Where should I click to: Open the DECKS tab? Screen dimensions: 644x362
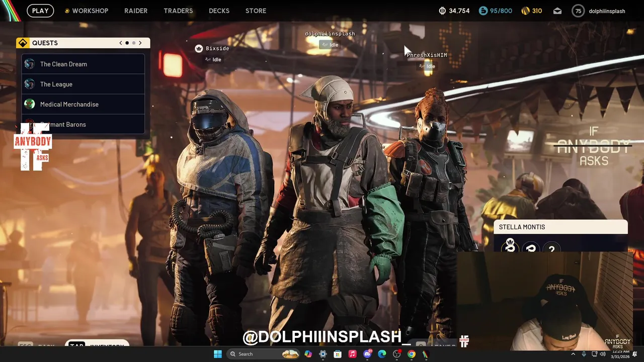tap(219, 11)
